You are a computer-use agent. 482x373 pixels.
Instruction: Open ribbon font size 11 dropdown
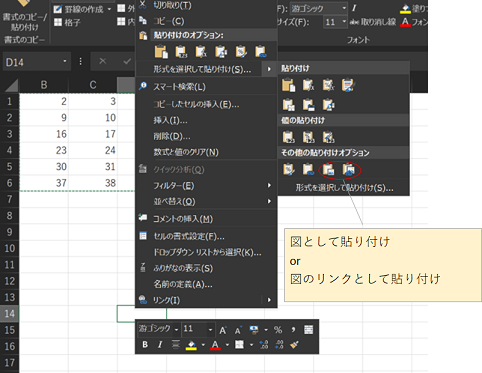coord(344,22)
